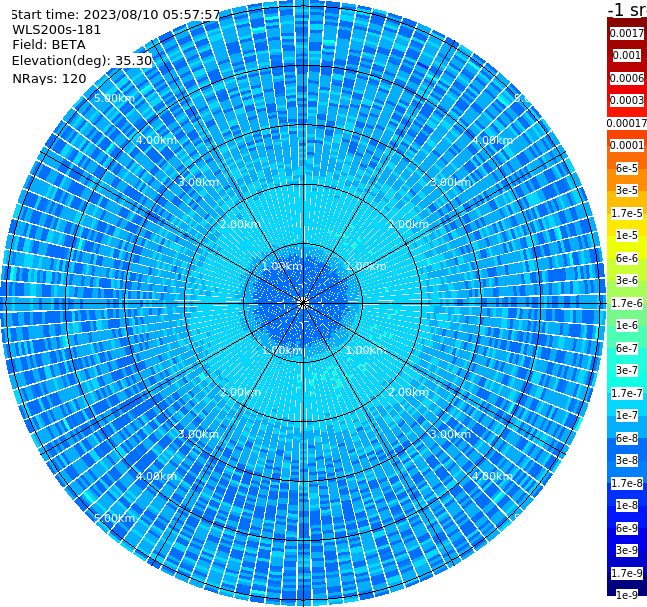Select the northwest 4.00km range label
Viewport: 647px width, 607px height.
156,140
